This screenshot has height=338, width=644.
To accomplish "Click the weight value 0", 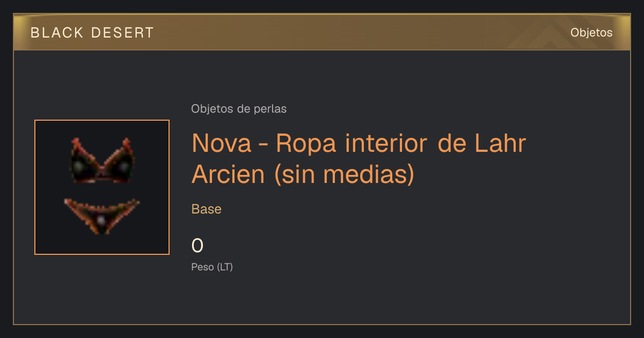I will [197, 246].
